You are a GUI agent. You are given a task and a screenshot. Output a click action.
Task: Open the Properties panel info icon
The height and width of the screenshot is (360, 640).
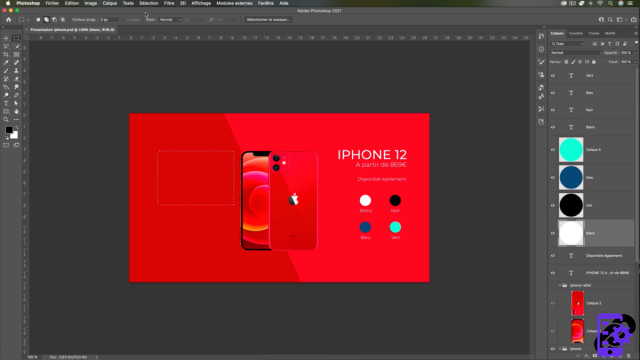(541, 49)
